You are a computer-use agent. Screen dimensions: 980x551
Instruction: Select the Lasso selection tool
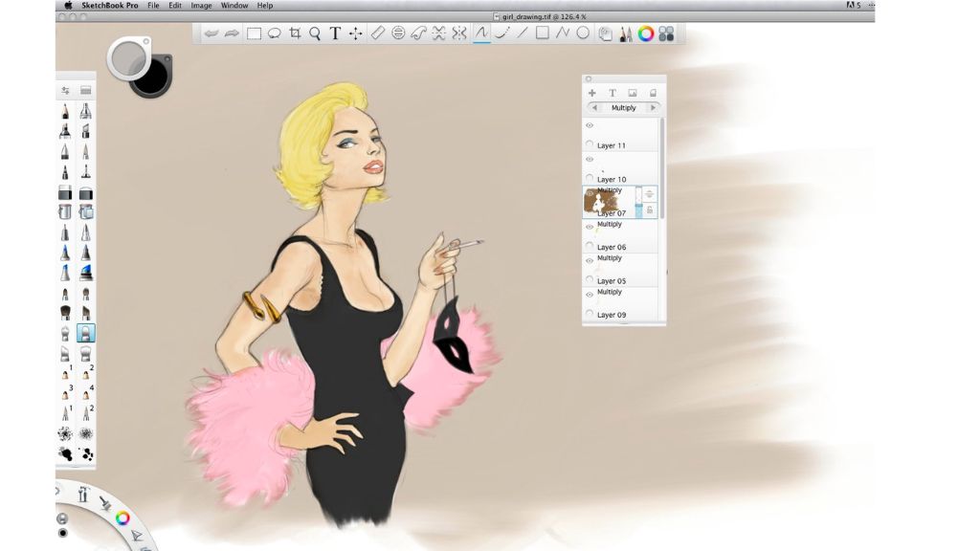[x=273, y=33]
